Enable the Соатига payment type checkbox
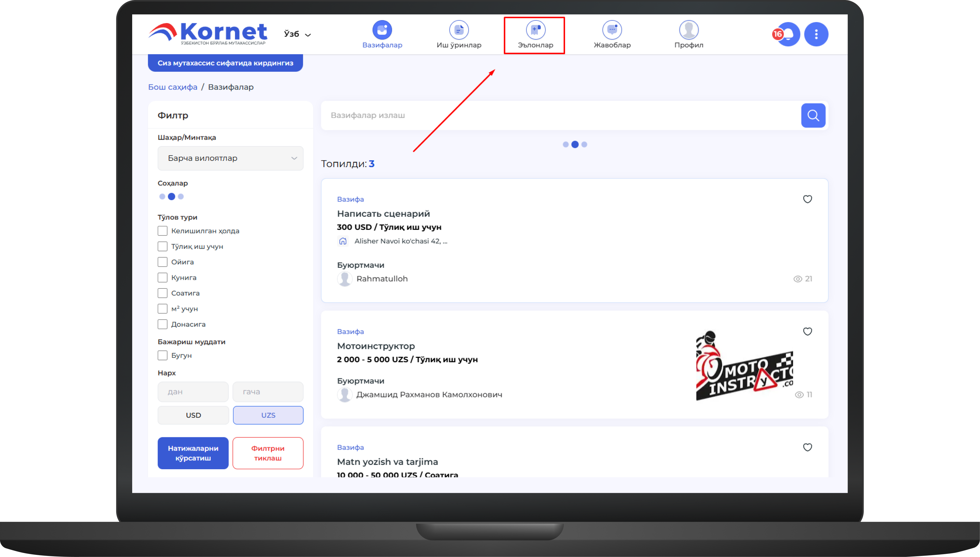The width and height of the screenshot is (980, 557). click(x=163, y=293)
